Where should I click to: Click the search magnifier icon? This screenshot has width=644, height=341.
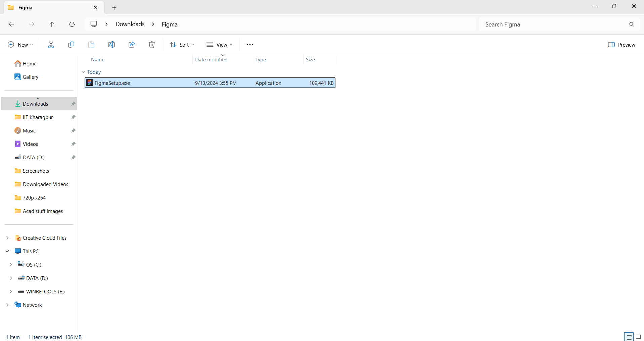(x=632, y=24)
